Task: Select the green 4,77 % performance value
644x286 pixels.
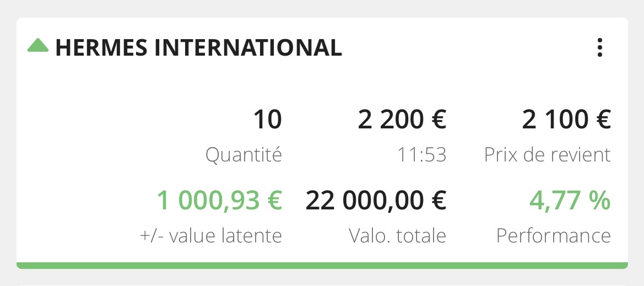Action: coord(570,201)
